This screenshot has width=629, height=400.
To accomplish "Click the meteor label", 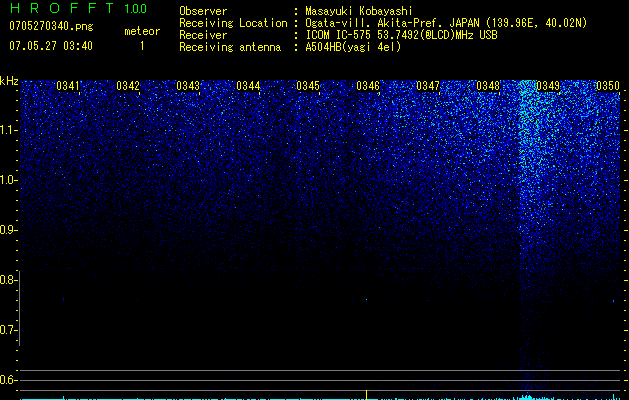I will click(x=142, y=31).
